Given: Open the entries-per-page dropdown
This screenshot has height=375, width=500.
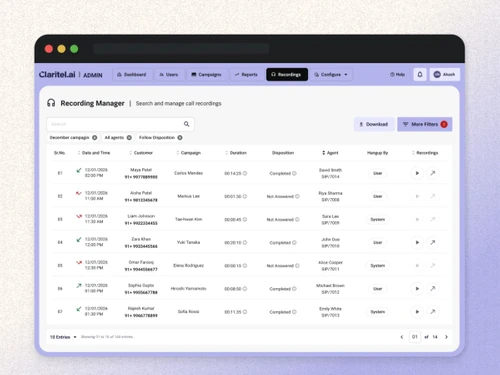Looking at the screenshot, I should pos(63,337).
